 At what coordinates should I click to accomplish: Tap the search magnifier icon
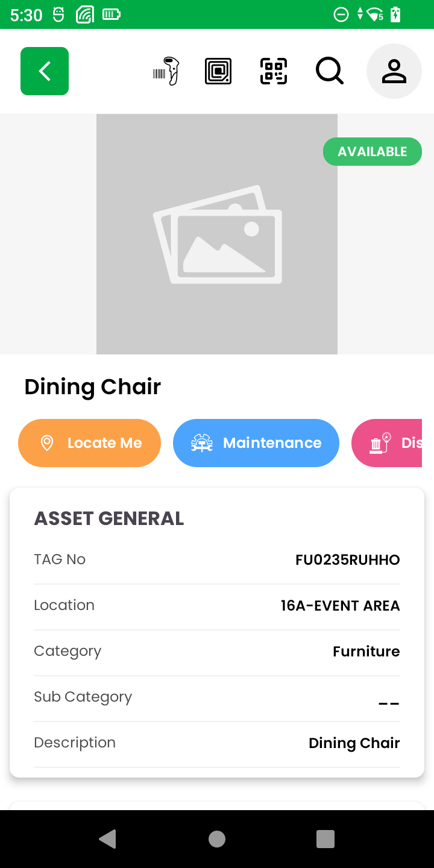329,71
